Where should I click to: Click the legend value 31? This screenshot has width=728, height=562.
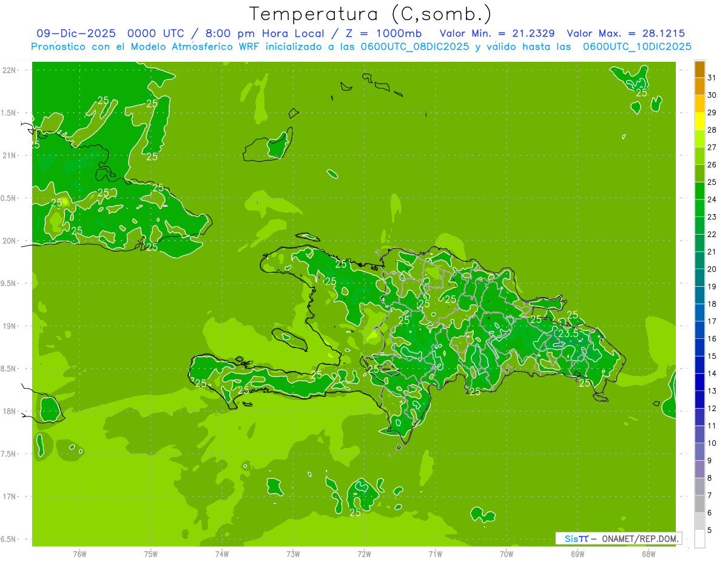pyautogui.click(x=712, y=78)
